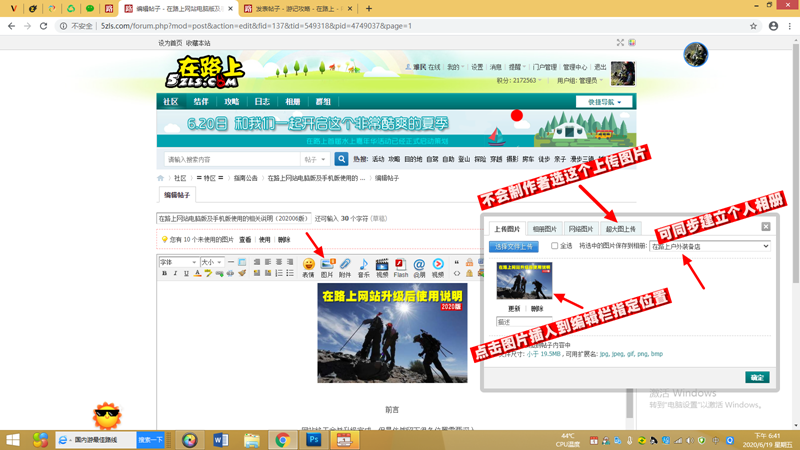This screenshot has height=450, width=800.
Task: Switch to the 发表帖子 browser tab
Action: tap(298, 9)
